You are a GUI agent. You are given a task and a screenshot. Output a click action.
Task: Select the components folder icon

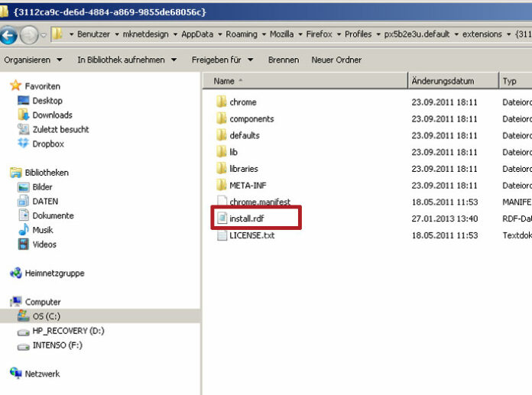pos(221,118)
